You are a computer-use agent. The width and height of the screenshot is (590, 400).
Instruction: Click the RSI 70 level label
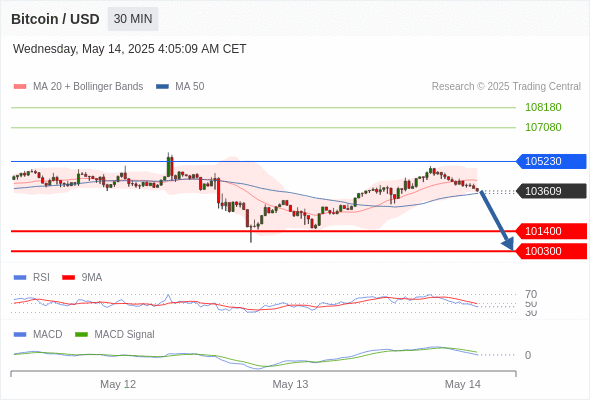[531, 294]
